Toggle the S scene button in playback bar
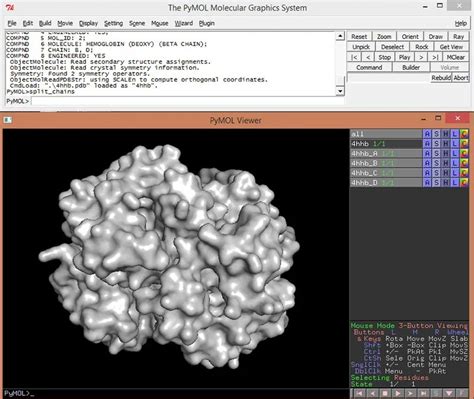Image resolution: width=474 pixels, height=399 pixels. pos(437,394)
